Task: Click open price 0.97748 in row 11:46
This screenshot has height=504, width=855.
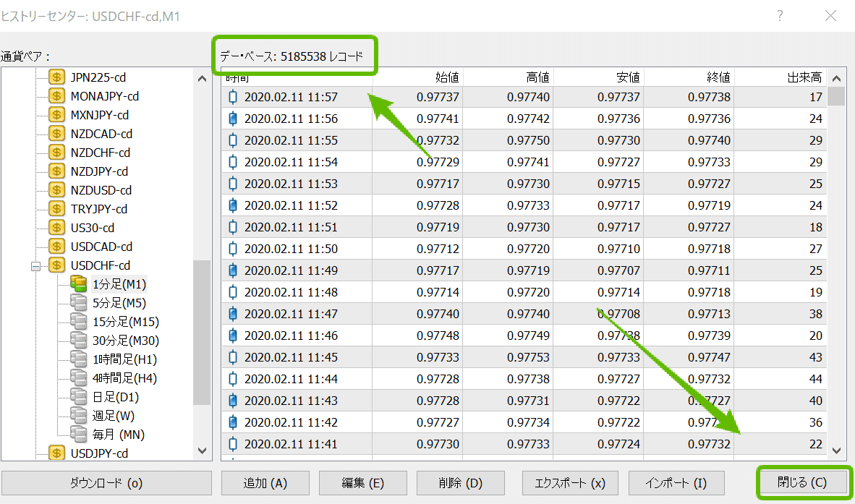Action: (438, 336)
